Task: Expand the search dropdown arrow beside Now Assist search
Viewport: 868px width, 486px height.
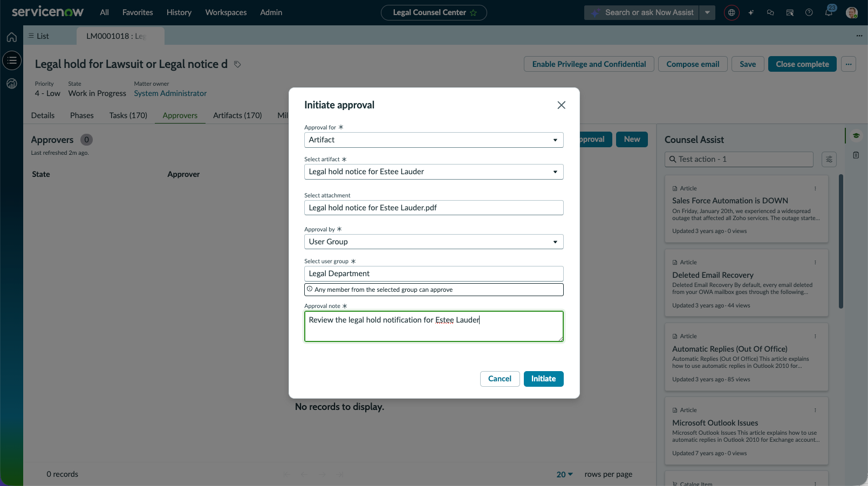Action: click(707, 12)
